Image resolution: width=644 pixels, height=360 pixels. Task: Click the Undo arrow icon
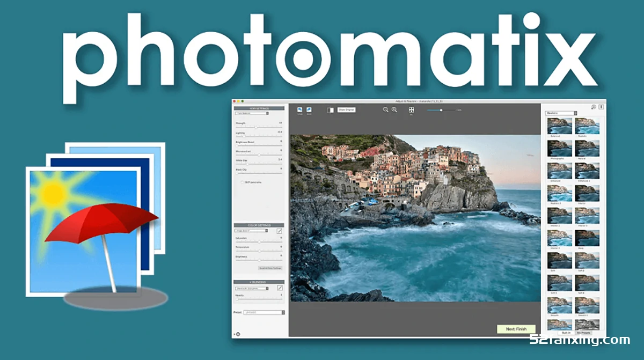tap(300, 109)
